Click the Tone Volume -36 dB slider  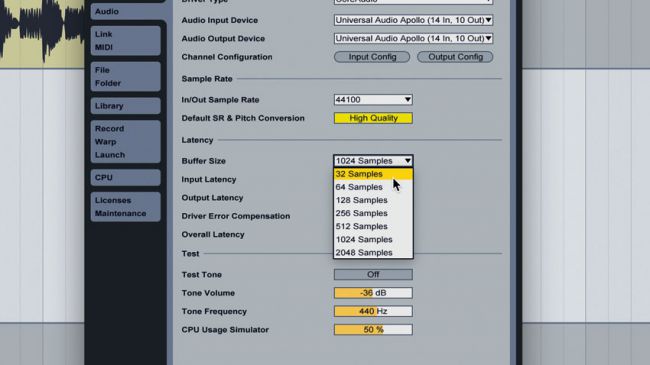(x=373, y=293)
